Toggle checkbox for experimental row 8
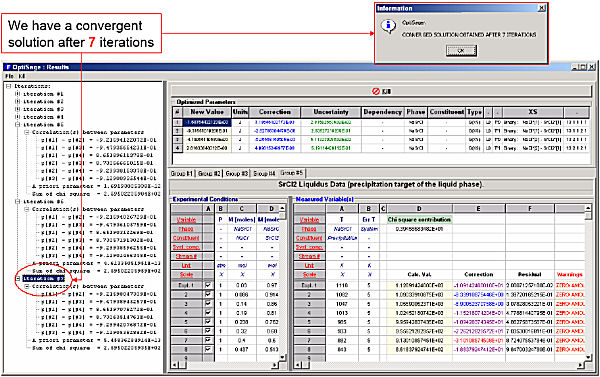The width and height of the screenshot is (600, 377). 208,349
